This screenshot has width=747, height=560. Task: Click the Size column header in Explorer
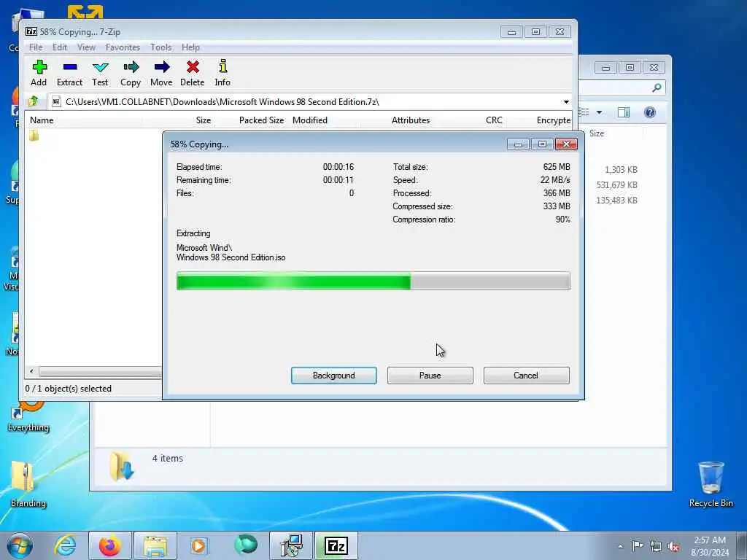point(597,133)
